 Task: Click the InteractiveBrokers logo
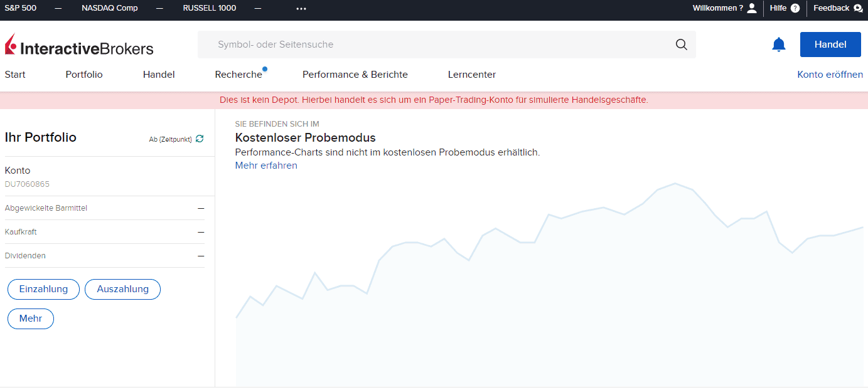(79, 46)
